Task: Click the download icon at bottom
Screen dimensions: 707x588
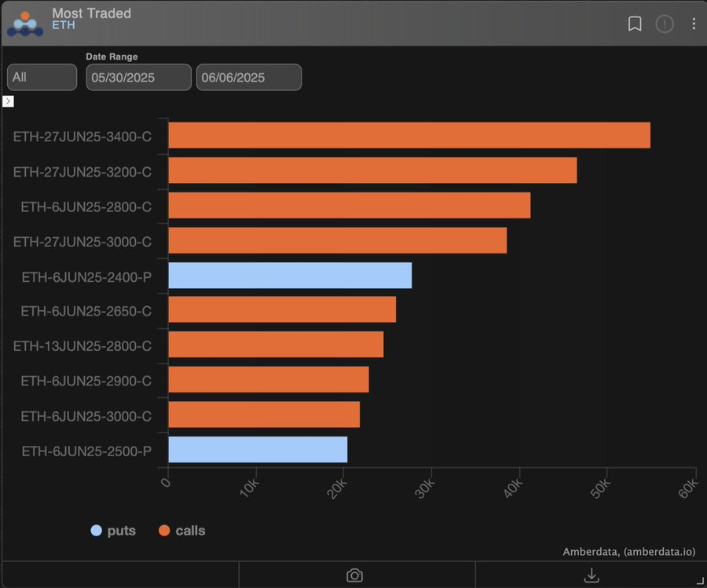Action: (592, 575)
